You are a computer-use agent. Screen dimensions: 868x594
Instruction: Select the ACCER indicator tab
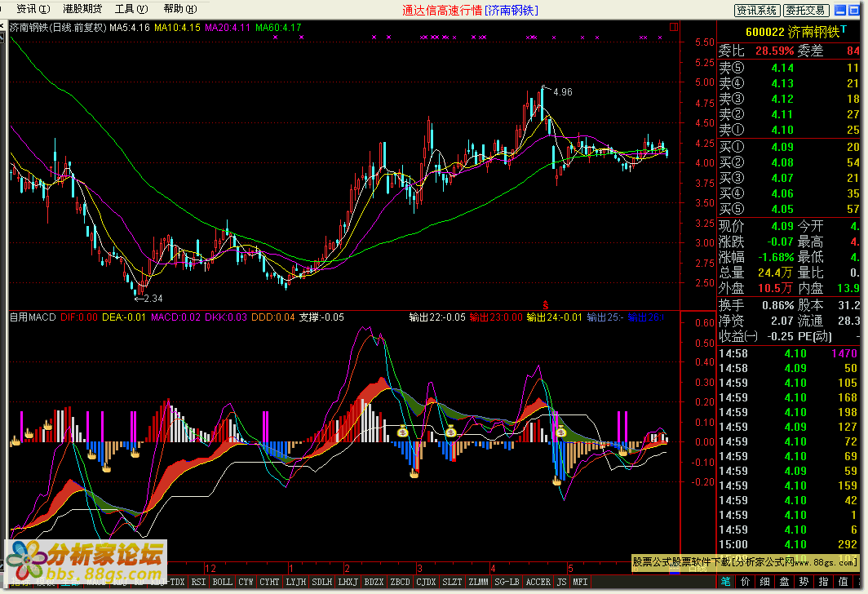(538, 582)
